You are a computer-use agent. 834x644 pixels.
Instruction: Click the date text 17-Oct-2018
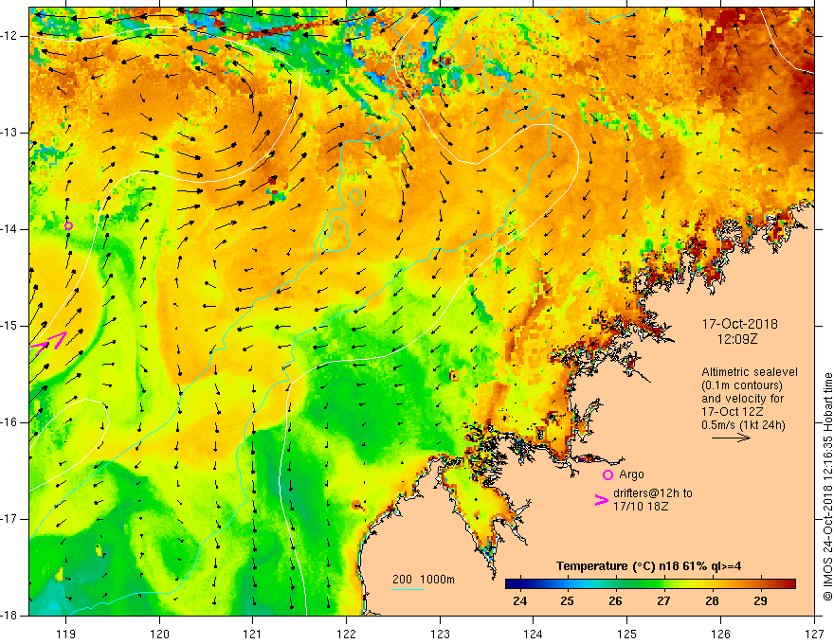click(x=739, y=324)
